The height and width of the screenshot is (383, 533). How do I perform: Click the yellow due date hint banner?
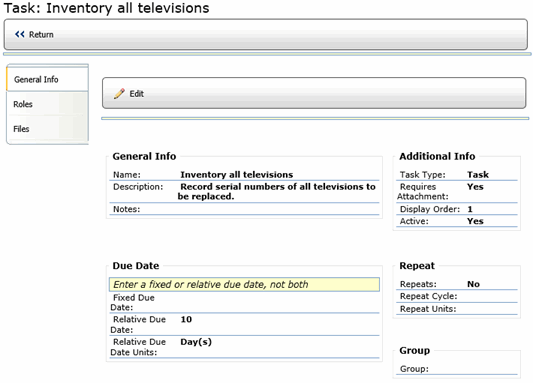[x=244, y=284]
